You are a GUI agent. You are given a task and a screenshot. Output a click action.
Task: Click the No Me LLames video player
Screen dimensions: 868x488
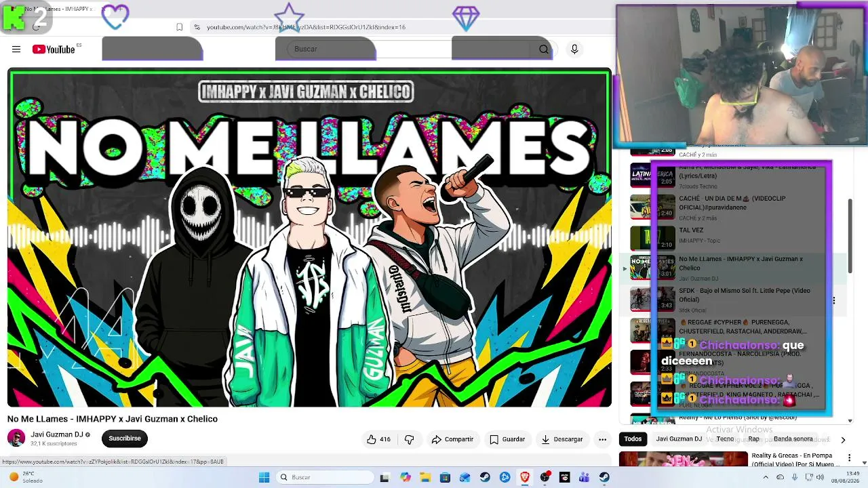pos(309,238)
